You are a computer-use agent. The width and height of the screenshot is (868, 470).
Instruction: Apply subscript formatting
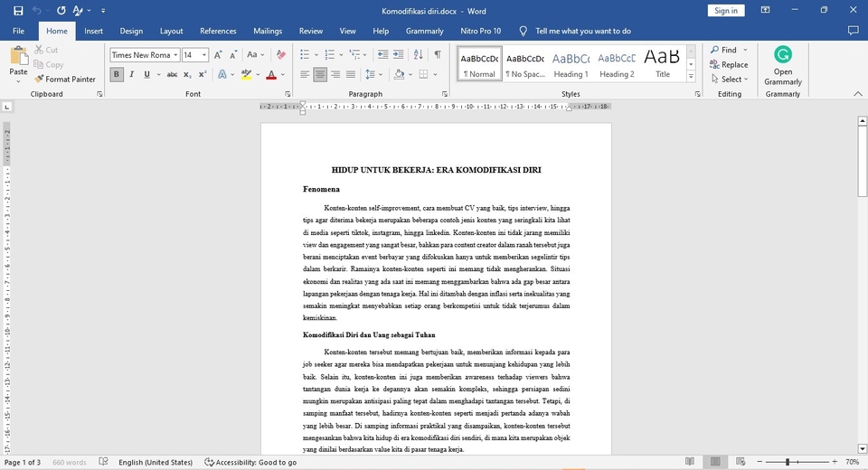click(188, 74)
